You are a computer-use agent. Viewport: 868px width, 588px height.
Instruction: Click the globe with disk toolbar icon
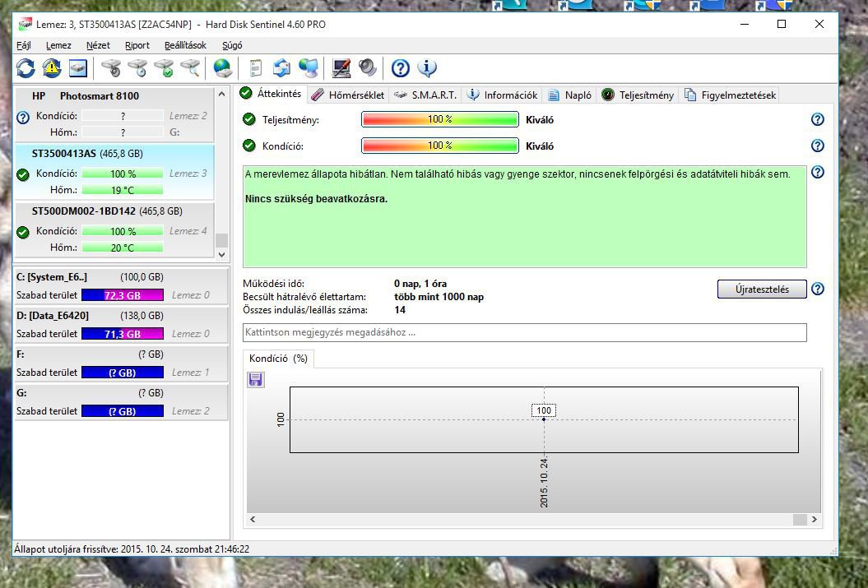click(222, 68)
